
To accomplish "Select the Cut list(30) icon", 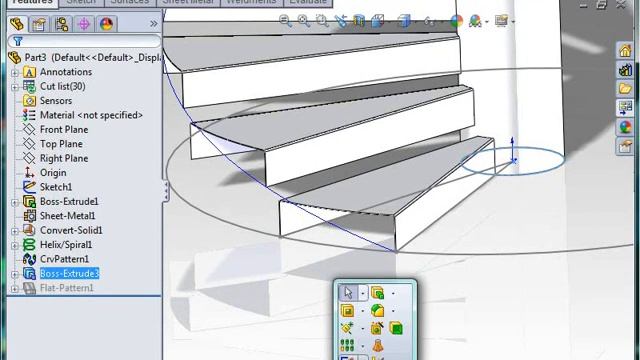I will tap(29, 86).
